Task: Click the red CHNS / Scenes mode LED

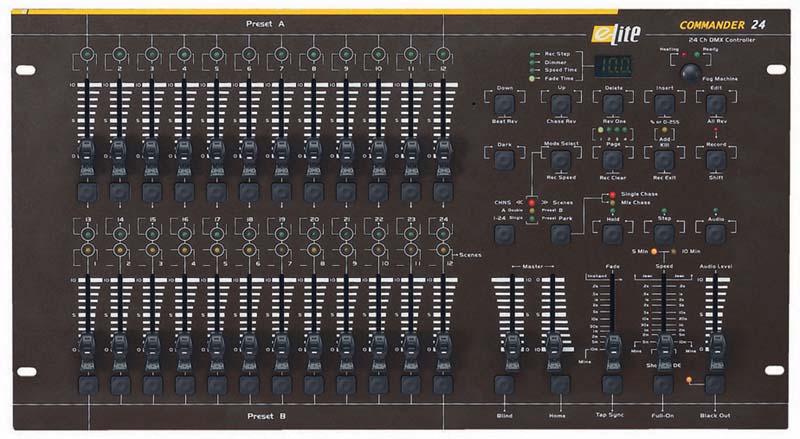Action: point(532,203)
